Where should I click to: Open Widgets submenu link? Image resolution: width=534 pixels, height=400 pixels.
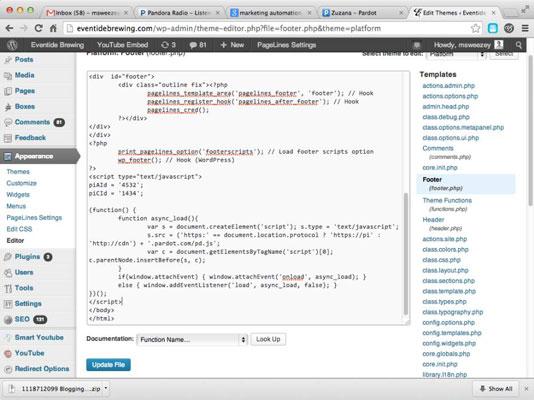click(18, 195)
